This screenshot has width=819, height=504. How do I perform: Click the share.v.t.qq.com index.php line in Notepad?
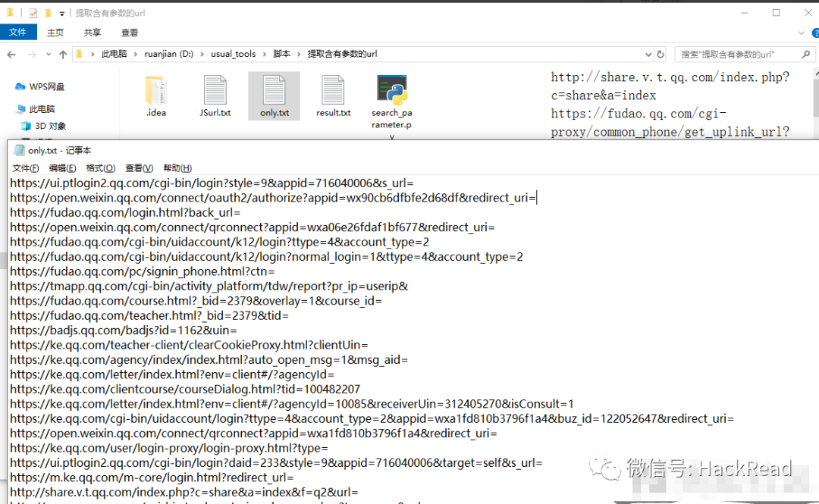[184, 493]
